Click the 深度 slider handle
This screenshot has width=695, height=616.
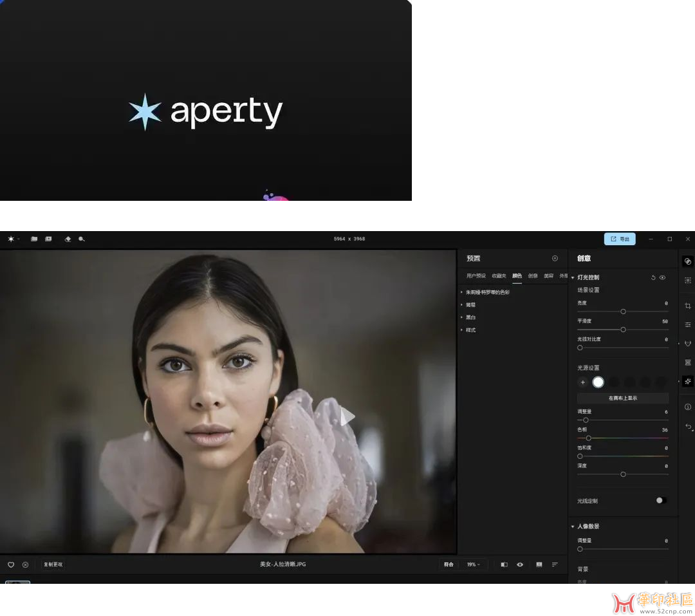point(623,474)
